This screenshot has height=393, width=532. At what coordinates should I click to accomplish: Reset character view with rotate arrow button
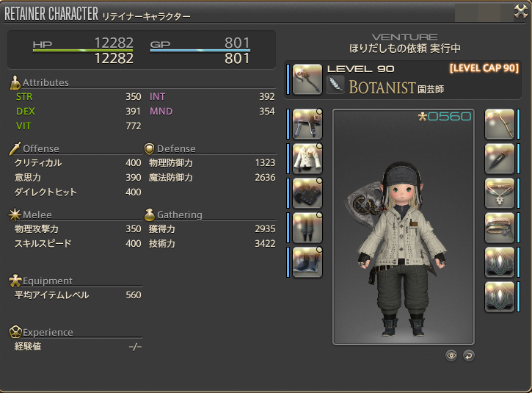point(469,356)
